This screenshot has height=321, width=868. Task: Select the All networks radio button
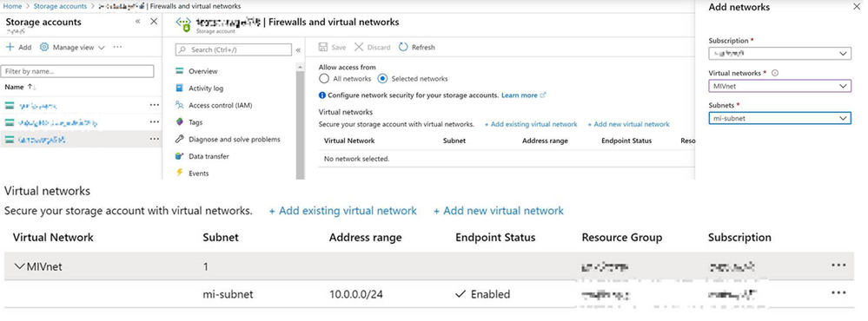click(x=324, y=79)
